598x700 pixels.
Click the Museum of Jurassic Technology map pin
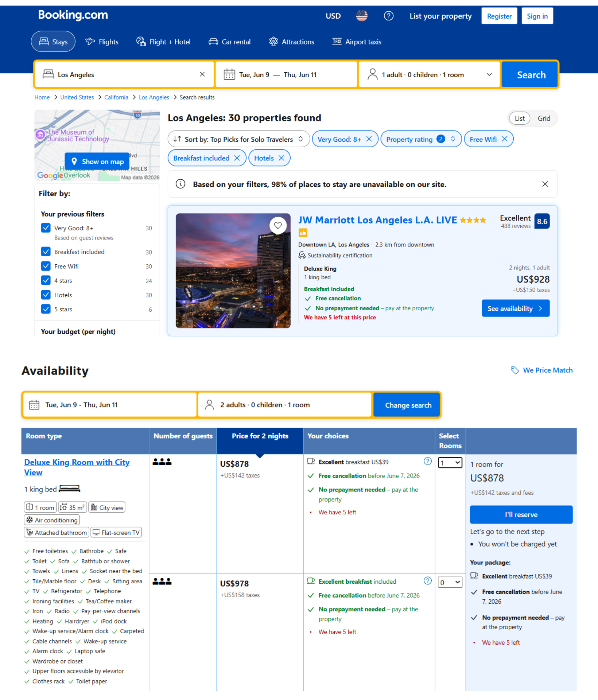40,135
